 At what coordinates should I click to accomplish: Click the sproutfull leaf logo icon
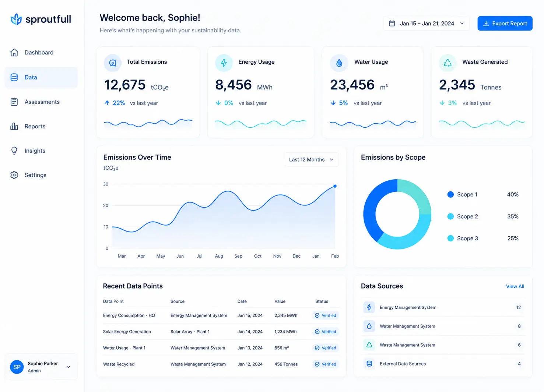[x=16, y=19]
